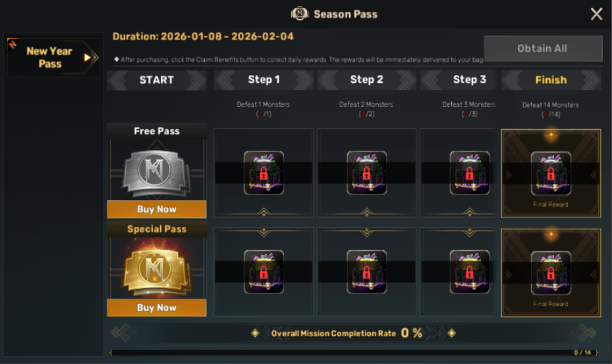Click the Obtain All button
Viewport: 612px width, 364px height.
(x=542, y=48)
